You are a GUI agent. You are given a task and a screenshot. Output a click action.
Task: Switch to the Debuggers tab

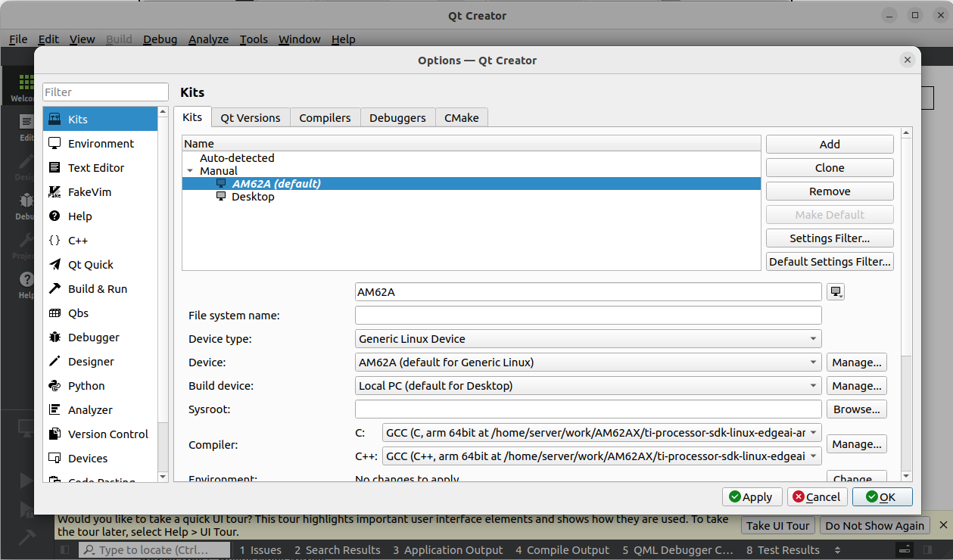pyautogui.click(x=397, y=118)
